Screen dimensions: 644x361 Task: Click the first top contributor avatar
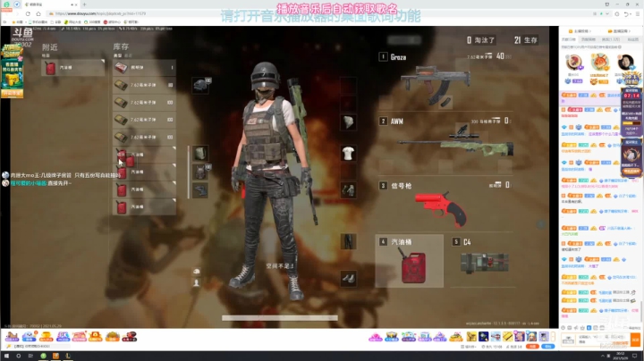tap(573, 63)
